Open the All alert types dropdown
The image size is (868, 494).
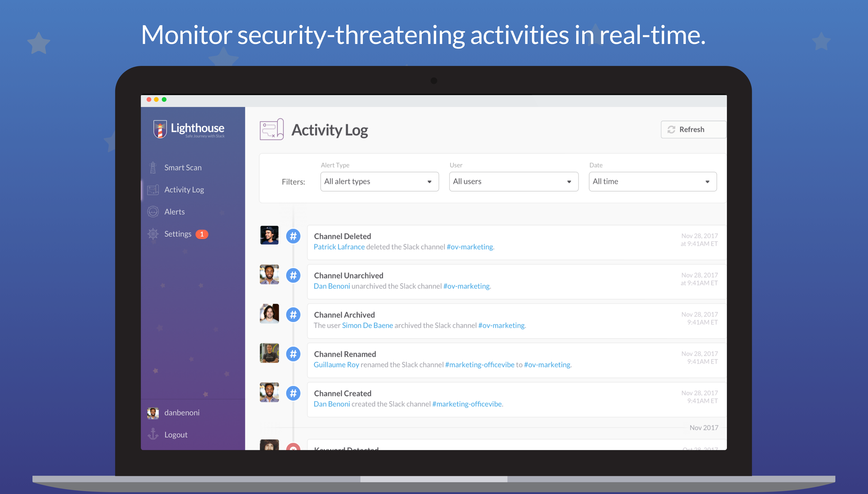pyautogui.click(x=379, y=182)
